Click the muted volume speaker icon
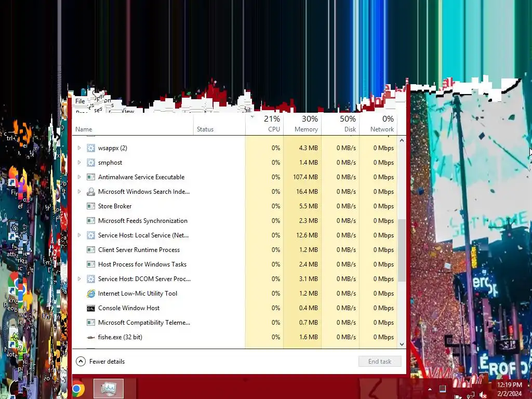Screen dimensions: 532x399 (x=483, y=395)
